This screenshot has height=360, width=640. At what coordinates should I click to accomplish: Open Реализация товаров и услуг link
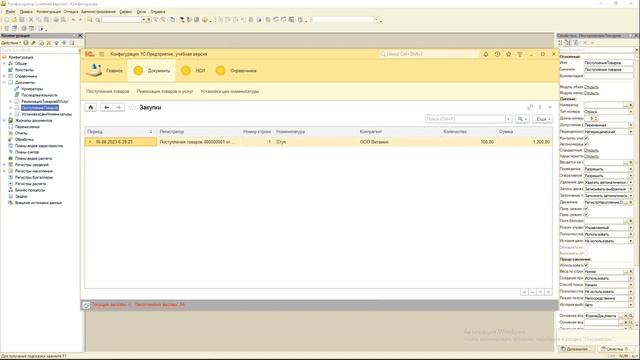(x=165, y=91)
